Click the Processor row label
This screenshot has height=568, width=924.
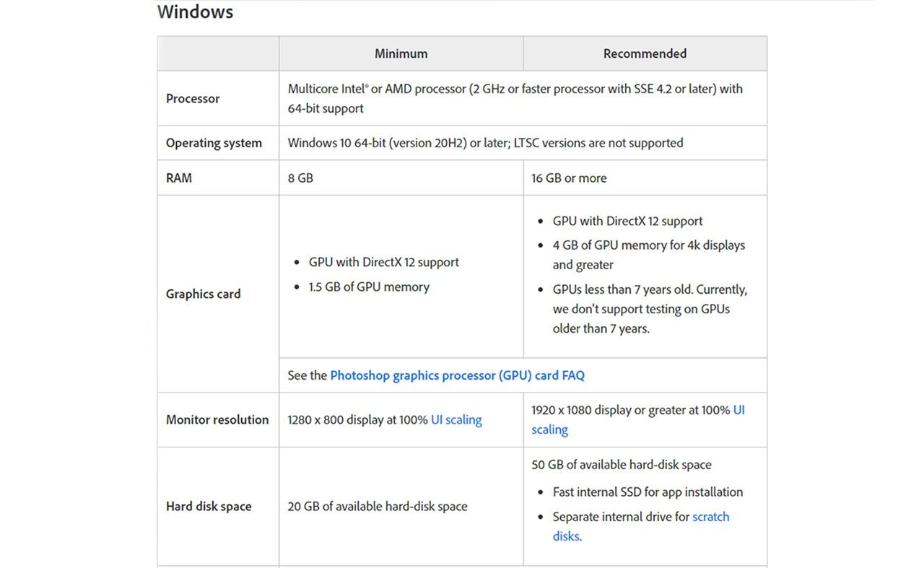pos(193,99)
